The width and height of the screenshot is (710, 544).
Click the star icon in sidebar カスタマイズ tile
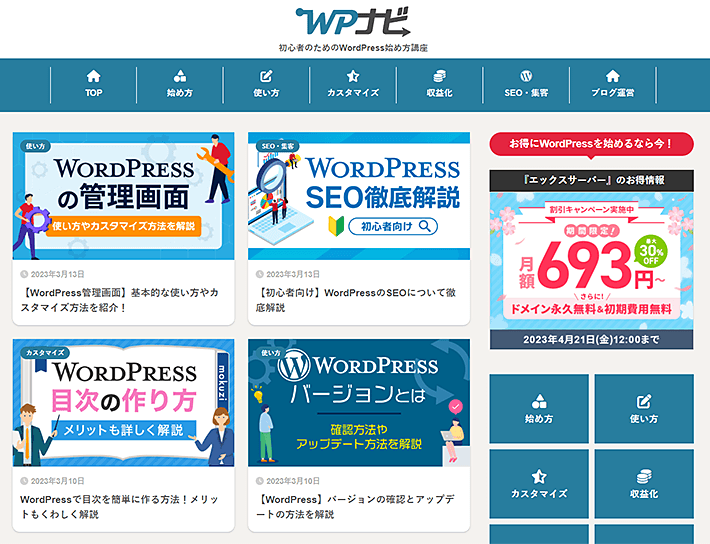click(539, 477)
